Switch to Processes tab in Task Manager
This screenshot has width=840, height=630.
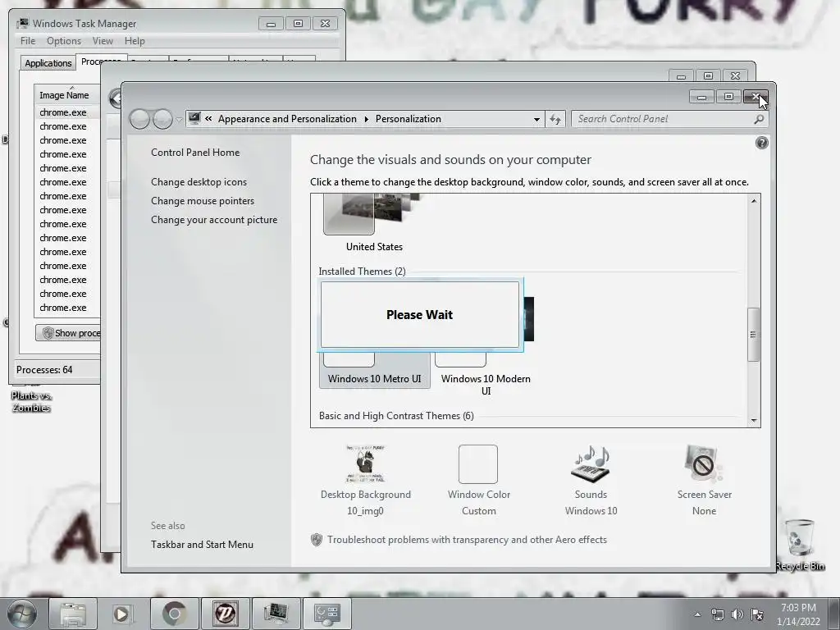coord(101,61)
